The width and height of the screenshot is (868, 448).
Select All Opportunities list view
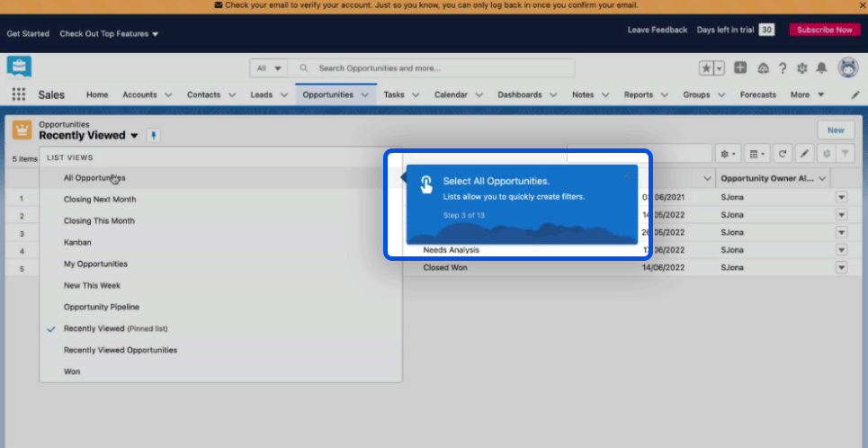[94, 178]
